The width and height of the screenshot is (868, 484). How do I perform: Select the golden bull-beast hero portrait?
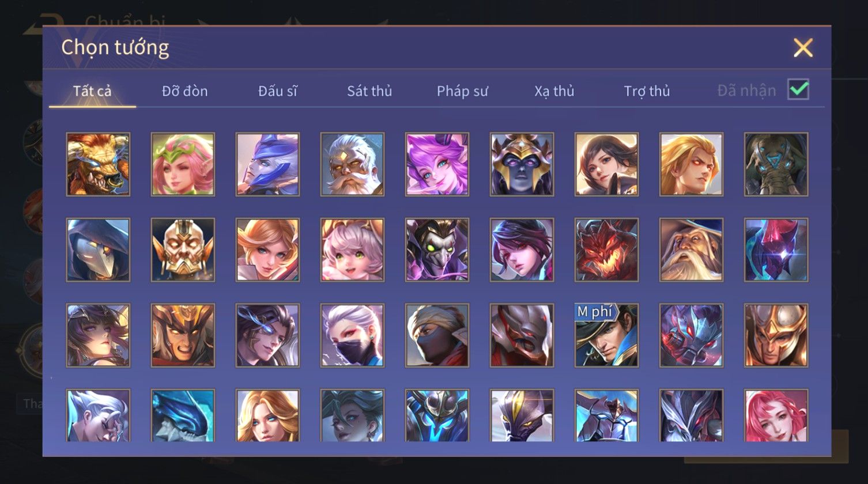tap(98, 164)
